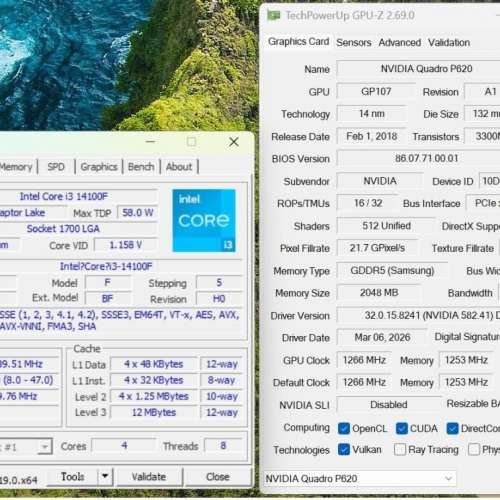Click the GPU-Z Revision value A1

tap(482, 91)
